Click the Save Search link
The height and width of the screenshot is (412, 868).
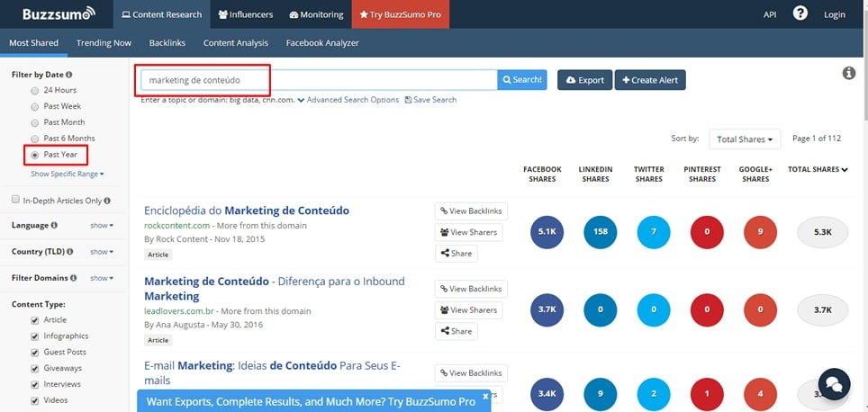(430, 100)
